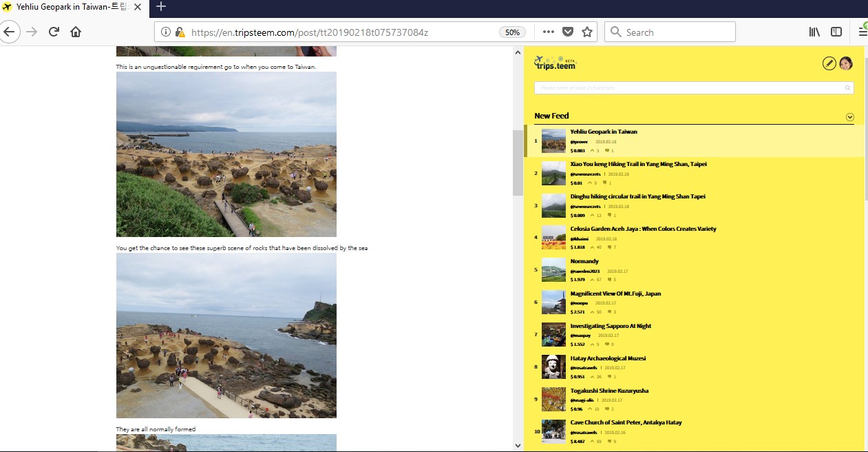Show site information for tripsteem

click(x=166, y=32)
